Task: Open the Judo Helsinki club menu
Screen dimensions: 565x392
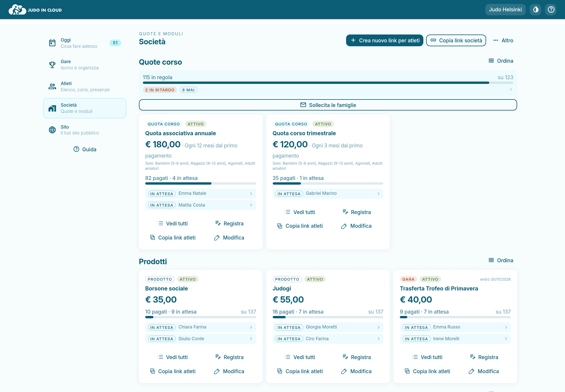Action: coord(505,10)
